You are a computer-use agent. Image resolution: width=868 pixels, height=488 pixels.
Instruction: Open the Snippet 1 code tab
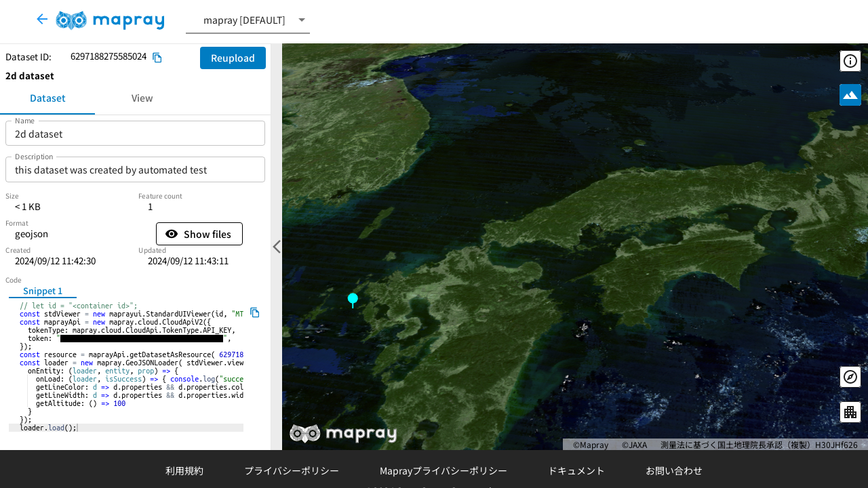[43, 291]
